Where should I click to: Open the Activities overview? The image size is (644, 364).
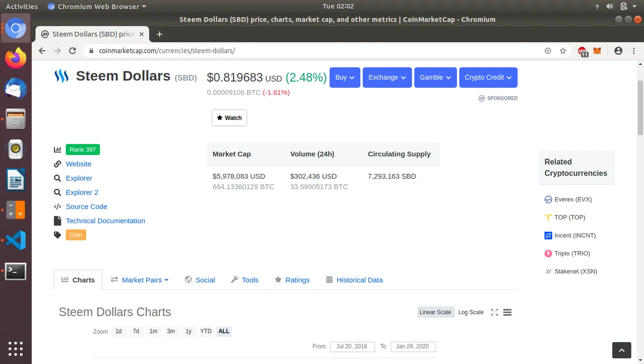coord(22,7)
